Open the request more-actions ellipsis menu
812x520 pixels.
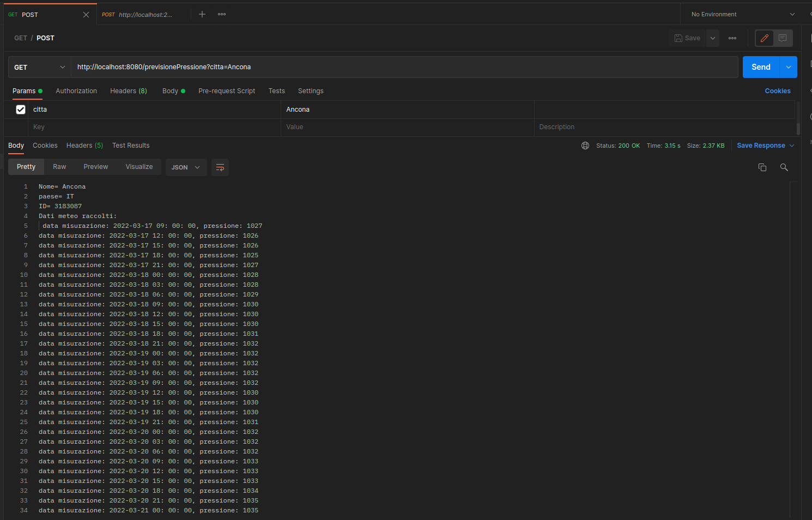tap(732, 38)
